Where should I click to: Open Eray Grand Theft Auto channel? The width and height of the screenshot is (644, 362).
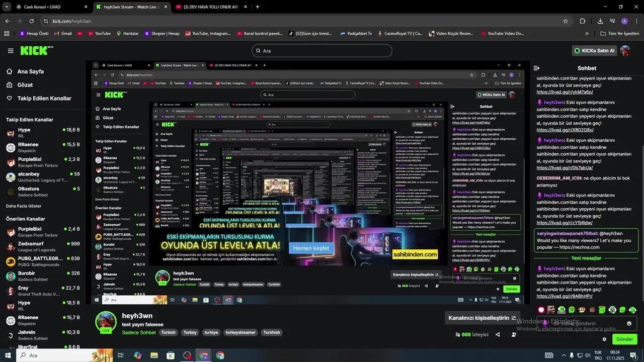click(x=43, y=291)
